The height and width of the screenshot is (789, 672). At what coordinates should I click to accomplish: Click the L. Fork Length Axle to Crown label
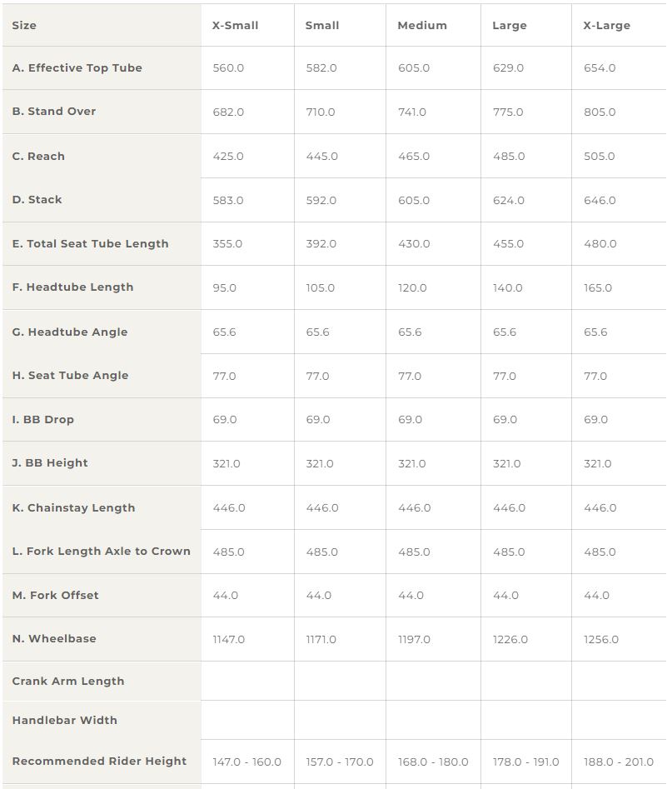[101, 551]
